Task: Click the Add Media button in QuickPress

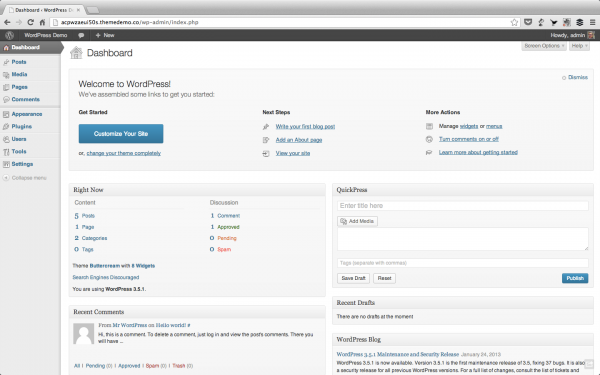Action: (x=357, y=221)
